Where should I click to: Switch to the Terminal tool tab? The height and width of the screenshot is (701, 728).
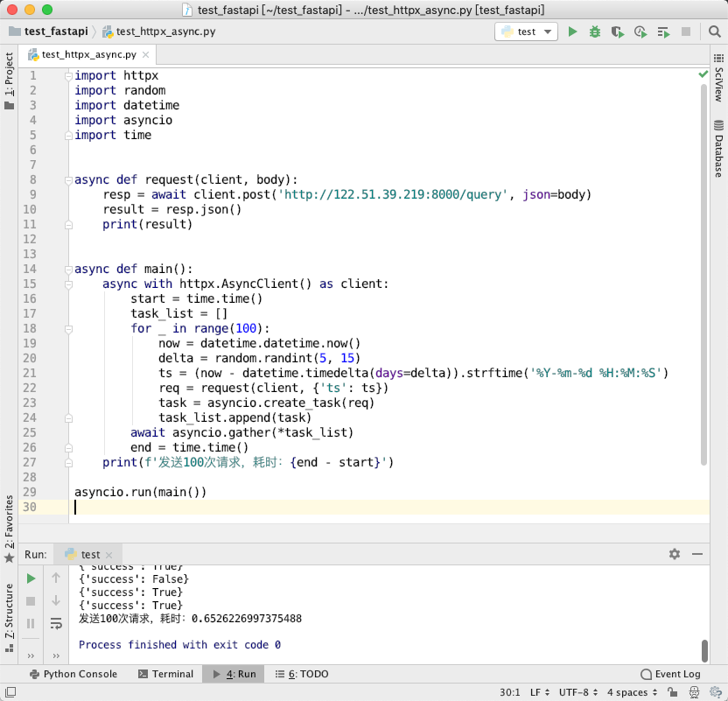coord(165,674)
